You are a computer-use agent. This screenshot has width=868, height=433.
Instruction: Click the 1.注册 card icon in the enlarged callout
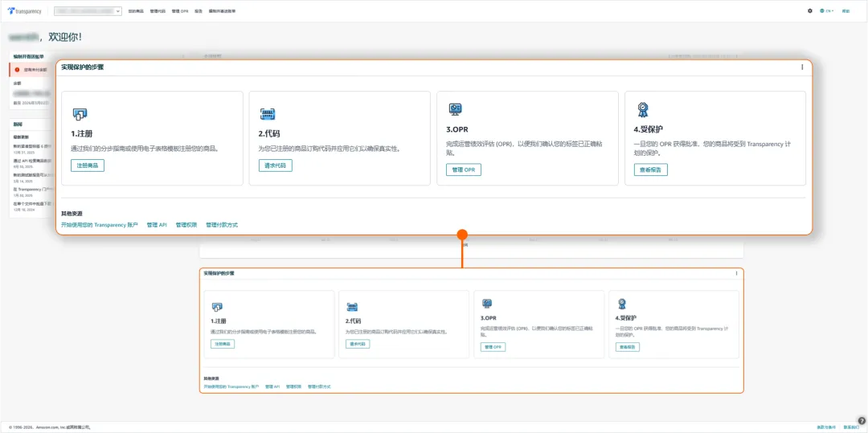[x=80, y=113]
